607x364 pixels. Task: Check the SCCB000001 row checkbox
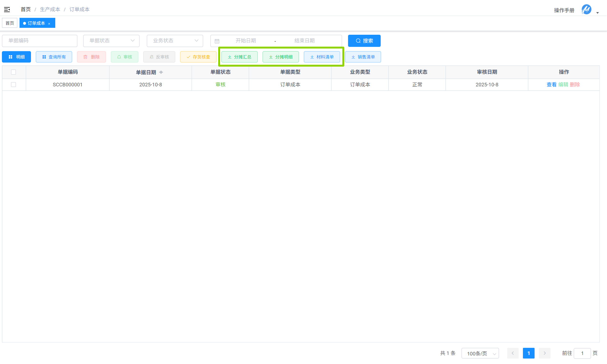click(x=14, y=85)
